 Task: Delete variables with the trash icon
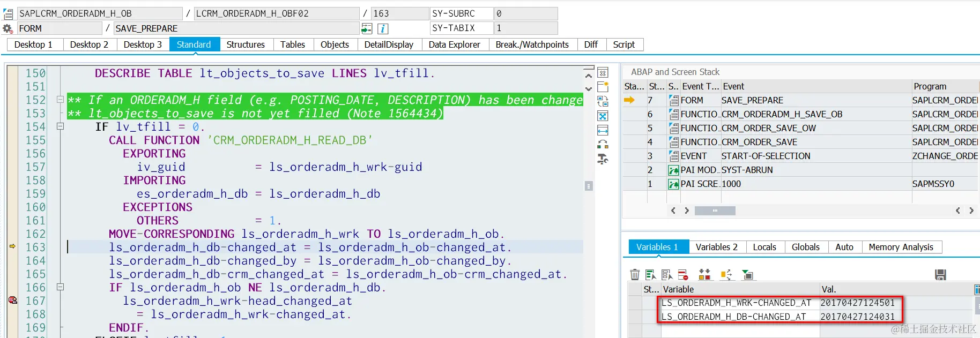[635, 275]
